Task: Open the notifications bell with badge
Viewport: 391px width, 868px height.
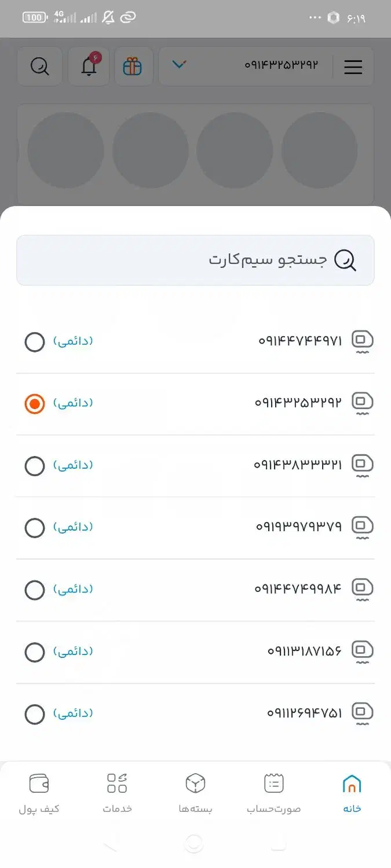Action: (88, 65)
